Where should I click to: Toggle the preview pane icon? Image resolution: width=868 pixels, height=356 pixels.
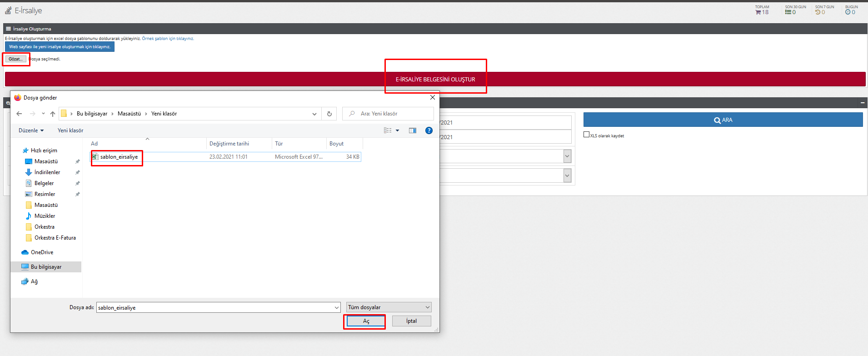[x=412, y=130]
